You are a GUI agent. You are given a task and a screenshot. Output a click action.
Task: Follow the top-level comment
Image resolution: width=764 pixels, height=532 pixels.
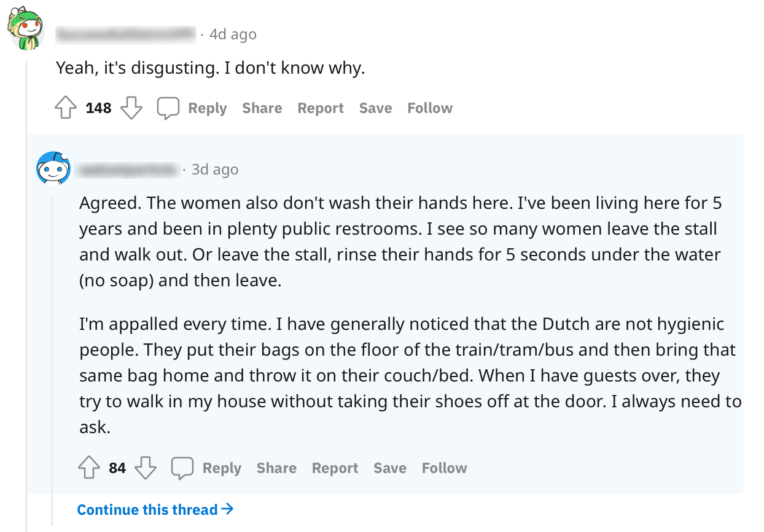point(430,108)
